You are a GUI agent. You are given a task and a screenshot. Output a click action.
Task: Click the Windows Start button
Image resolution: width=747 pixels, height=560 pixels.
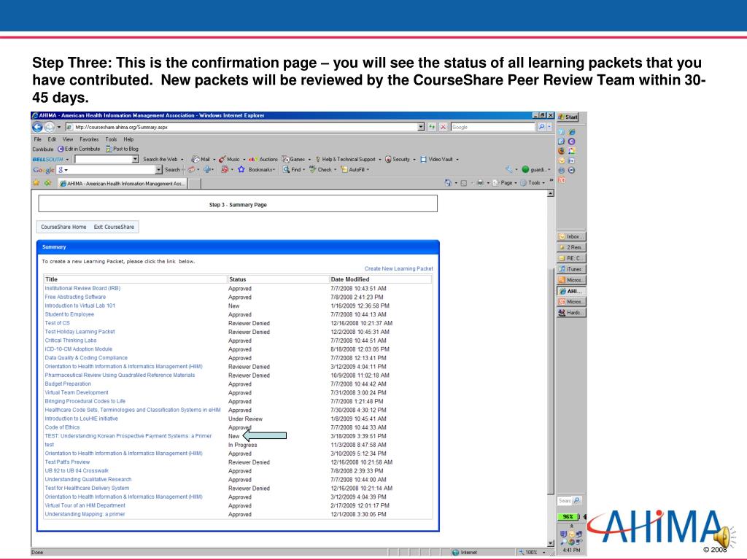tap(568, 117)
